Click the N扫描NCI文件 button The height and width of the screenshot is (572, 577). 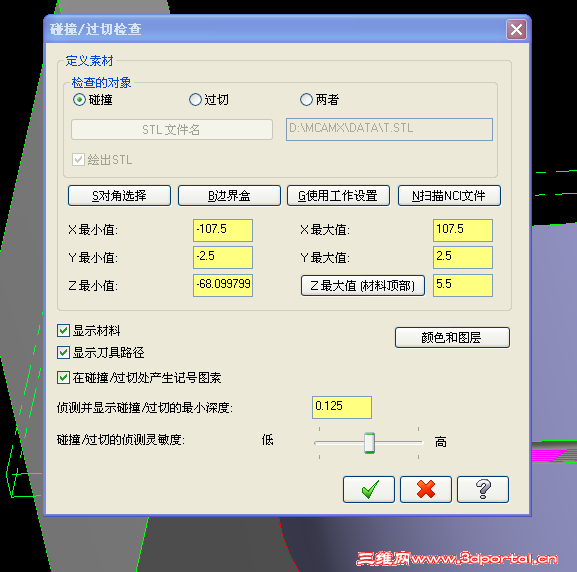point(449,195)
